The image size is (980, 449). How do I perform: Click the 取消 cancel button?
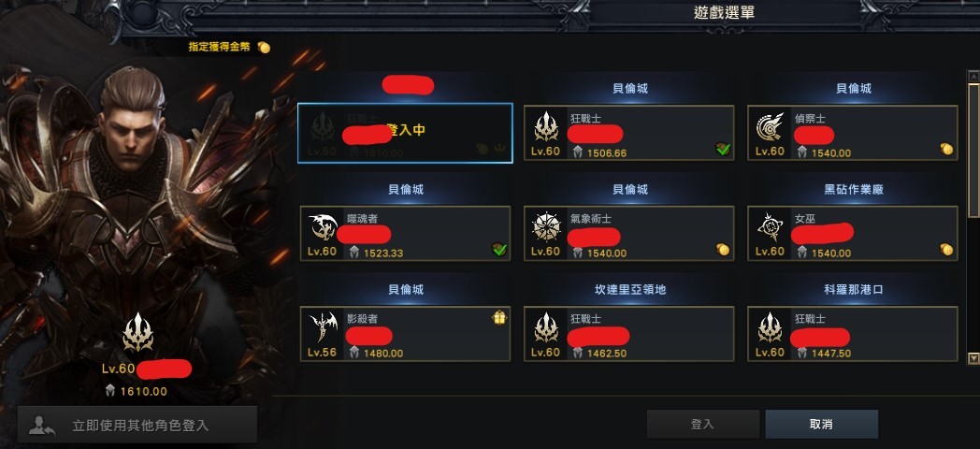(821, 424)
